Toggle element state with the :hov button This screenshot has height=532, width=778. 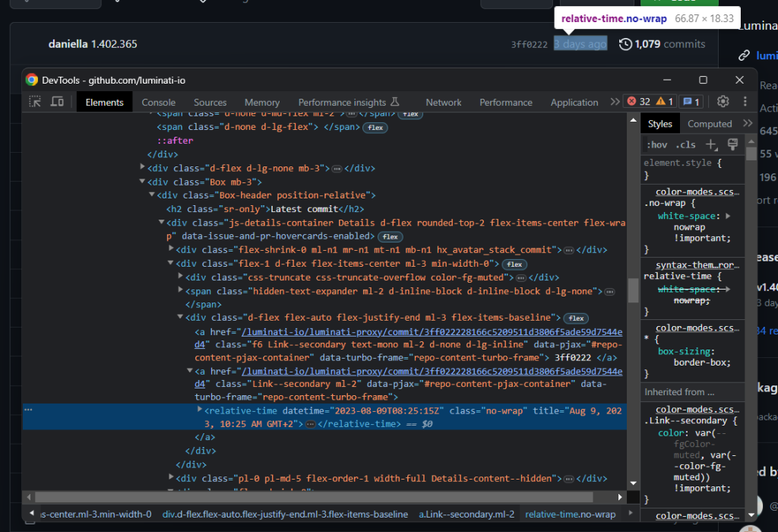656,144
